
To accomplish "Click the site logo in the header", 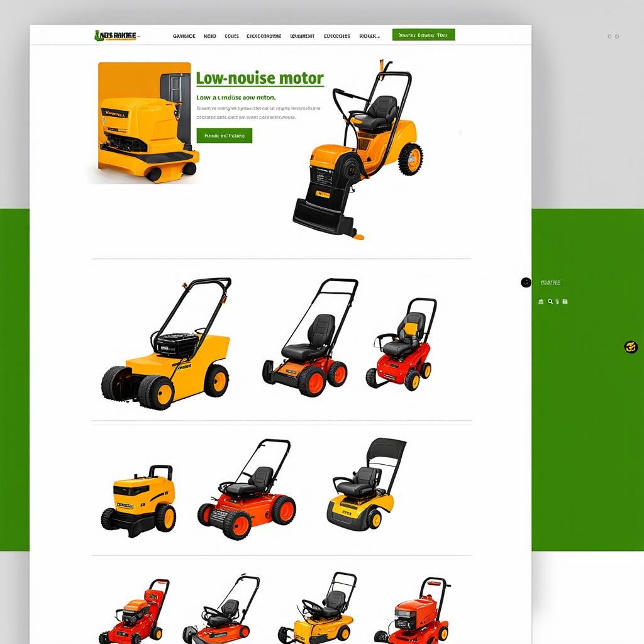I will tap(117, 36).
